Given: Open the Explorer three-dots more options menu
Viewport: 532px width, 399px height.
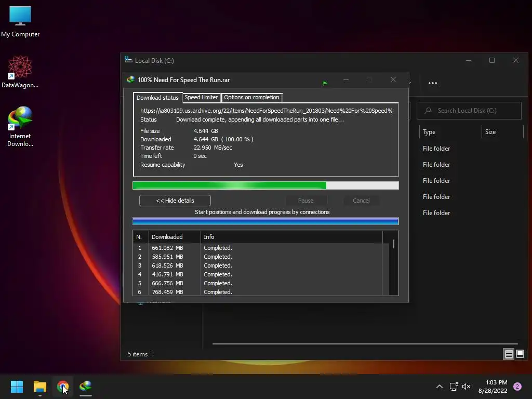Looking at the screenshot, I should pos(433,83).
